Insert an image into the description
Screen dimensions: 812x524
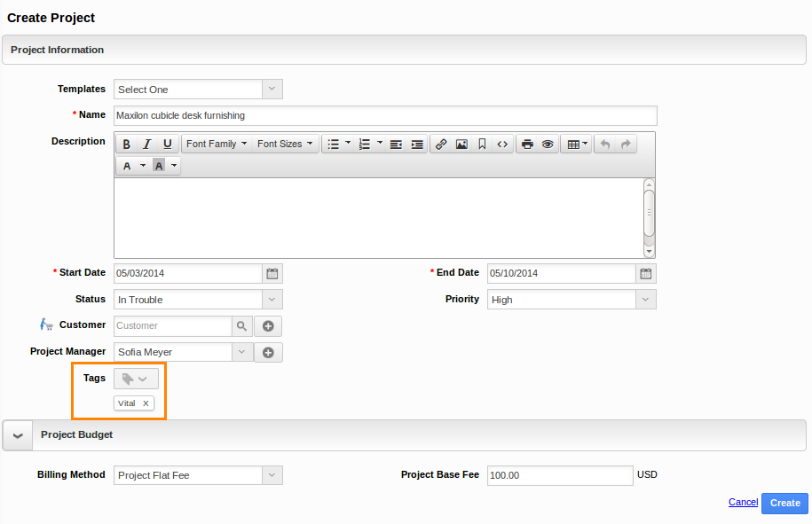pos(462,143)
